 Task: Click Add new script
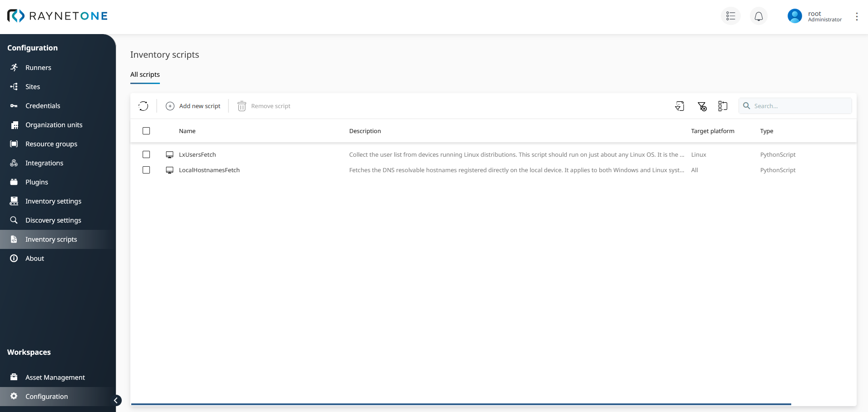click(193, 106)
